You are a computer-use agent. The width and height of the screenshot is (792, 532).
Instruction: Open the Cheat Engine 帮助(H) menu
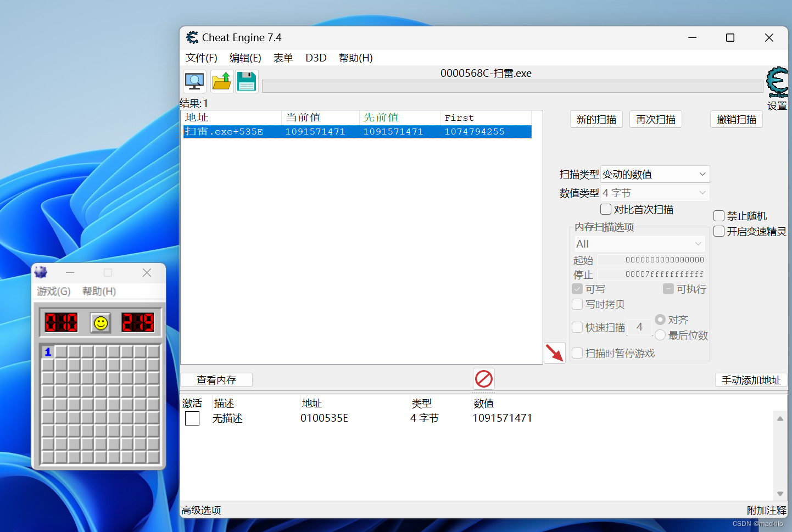356,58
